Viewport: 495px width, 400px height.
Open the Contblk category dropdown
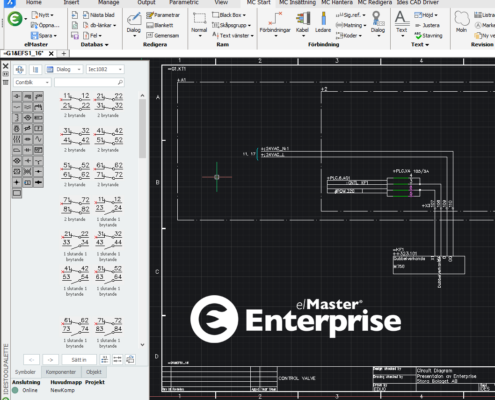point(32,82)
